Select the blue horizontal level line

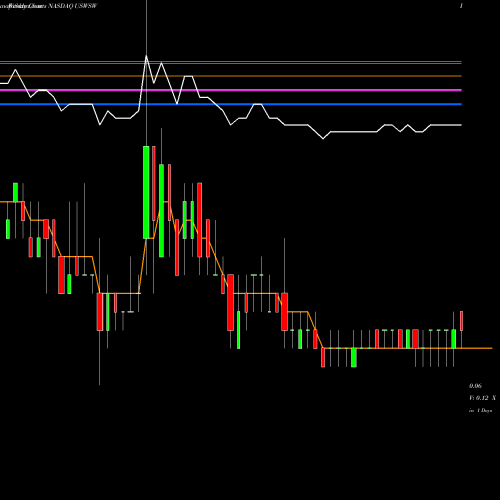231,104
